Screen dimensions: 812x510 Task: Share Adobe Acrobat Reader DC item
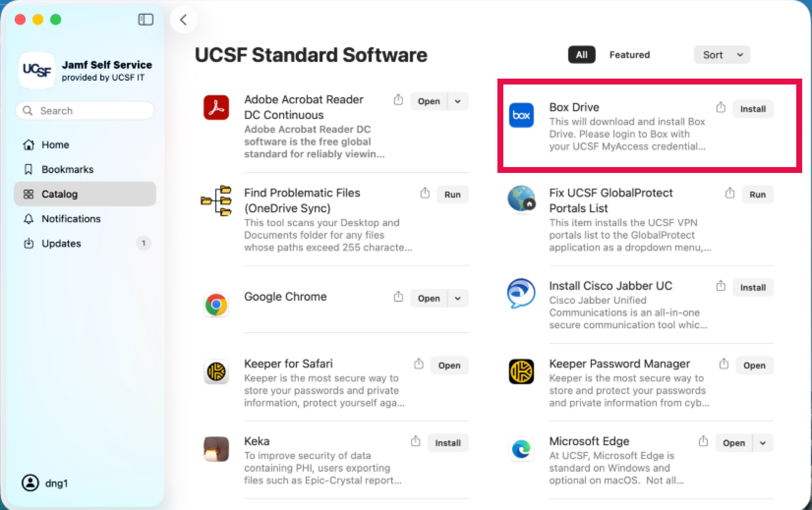click(x=398, y=100)
